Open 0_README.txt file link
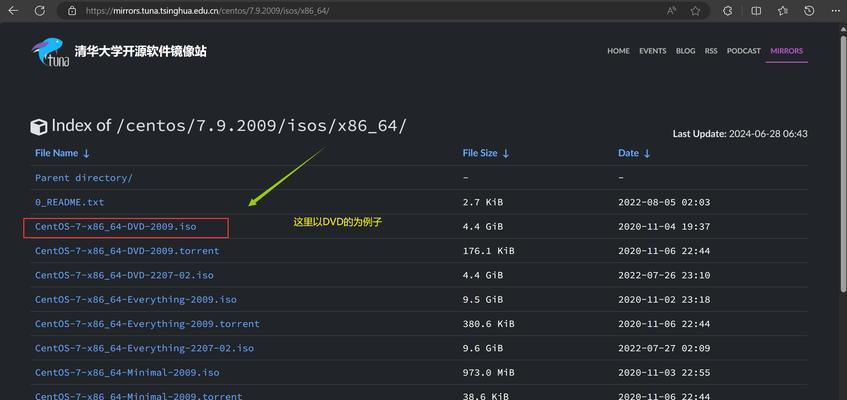The width and height of the screenshot is (847, 400). [70, 202]
